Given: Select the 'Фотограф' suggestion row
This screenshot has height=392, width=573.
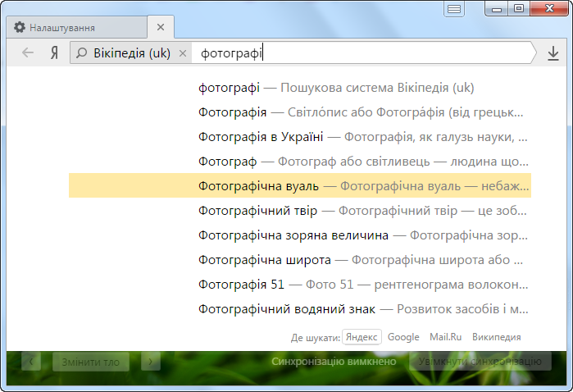Looking at the screenshot, I should point(300,162).
